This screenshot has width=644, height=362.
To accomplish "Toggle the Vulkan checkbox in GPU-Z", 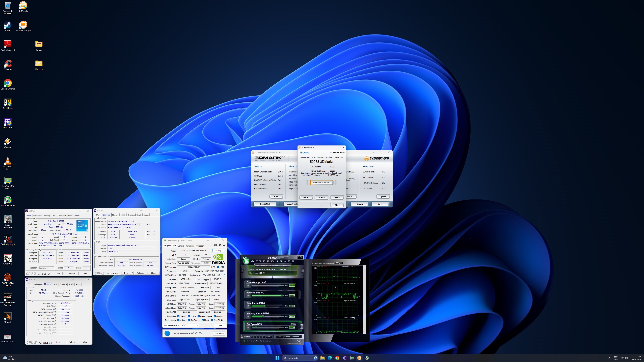I will (x=178, y=320).
